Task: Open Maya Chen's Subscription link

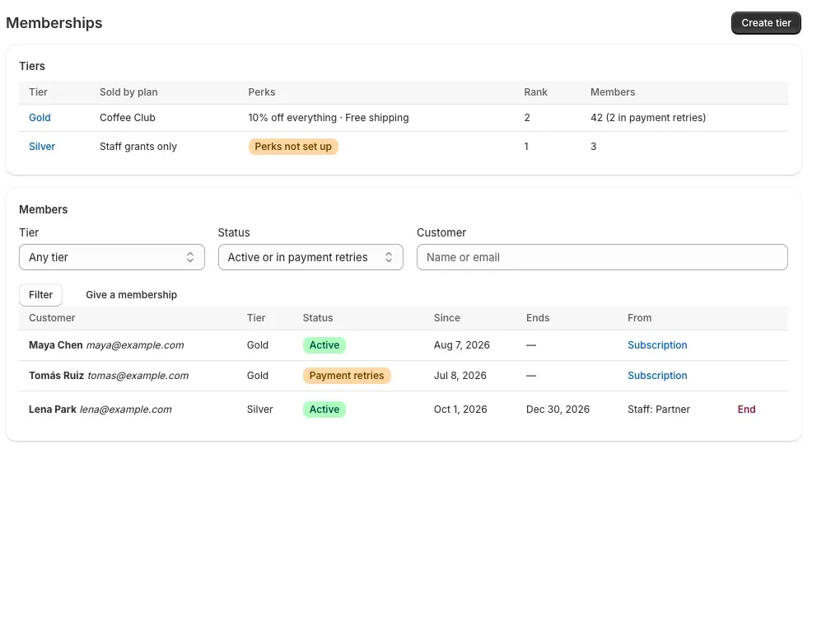Action: [657, 345]
